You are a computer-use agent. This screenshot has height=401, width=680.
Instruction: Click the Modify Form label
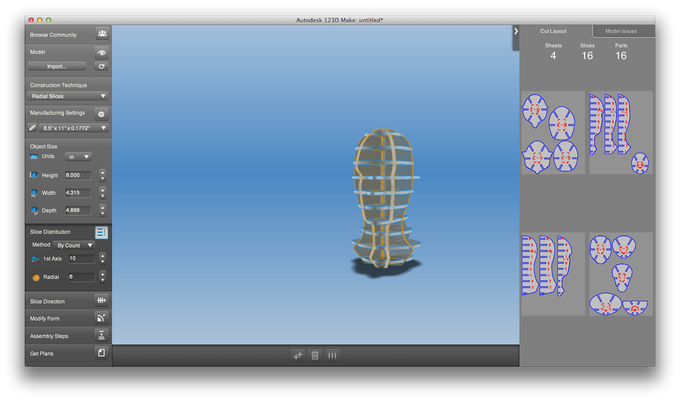[x=45, y=319]
